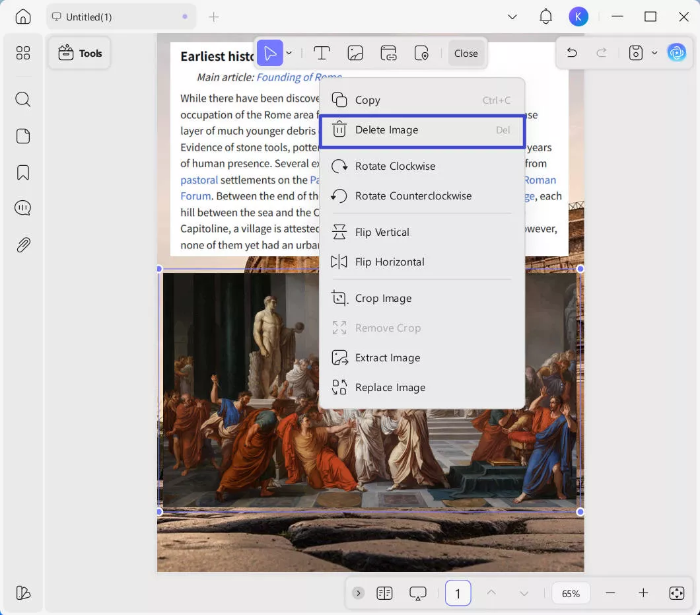Zoom out with the minus button
Image resolution: width=700 pixels, height=615 pixels.
(x=610, y=593)
